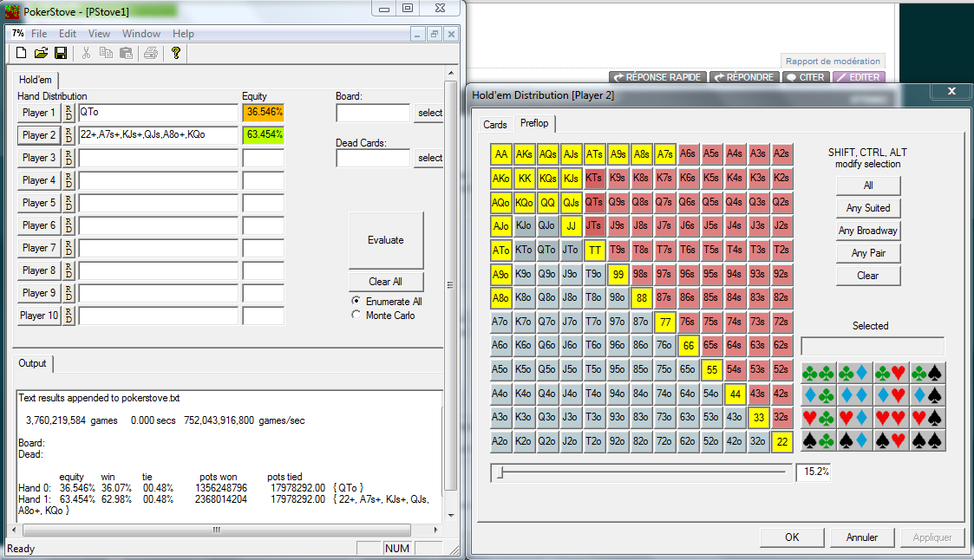Select the Enumerate All radio button

pos(356,301)
